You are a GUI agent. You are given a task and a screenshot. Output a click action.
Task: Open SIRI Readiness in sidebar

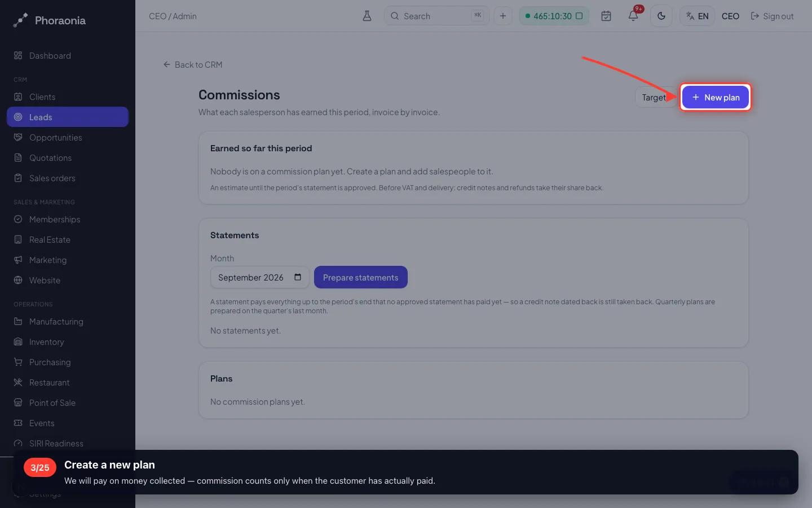(68, 444)
